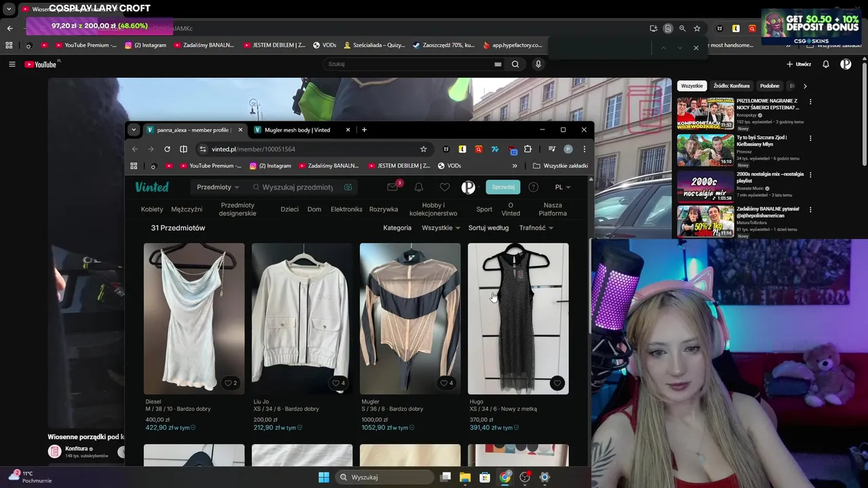
Task: Select the Podobne chip on YouTube
Action: pyautogui.click(x=770, y=86)
